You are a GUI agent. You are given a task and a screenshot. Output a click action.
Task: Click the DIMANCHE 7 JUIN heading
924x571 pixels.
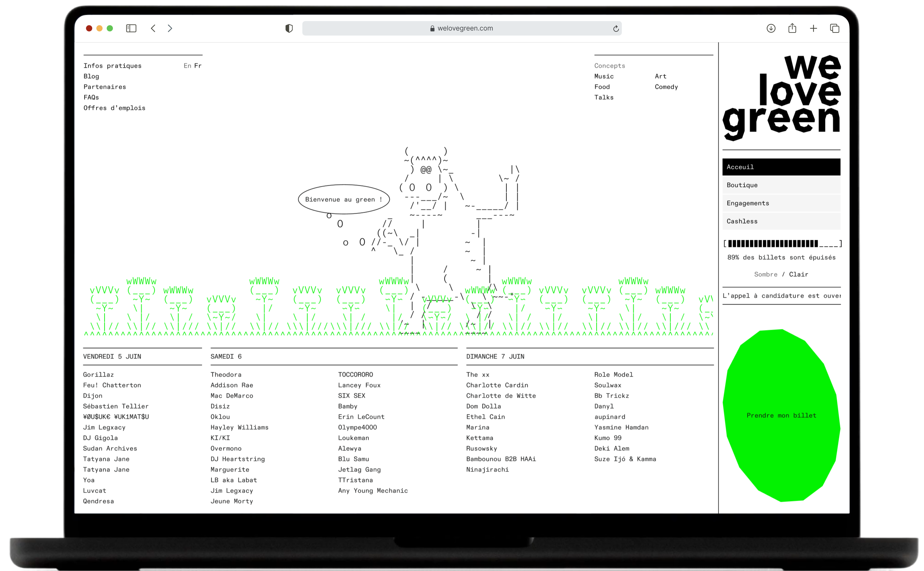tap(495, 357)
